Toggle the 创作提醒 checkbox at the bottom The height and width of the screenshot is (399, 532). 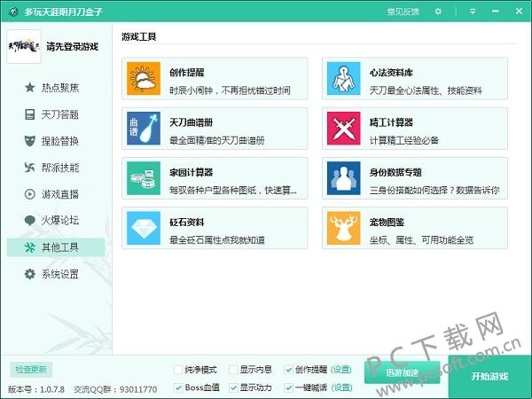click(x=288, y=370)
